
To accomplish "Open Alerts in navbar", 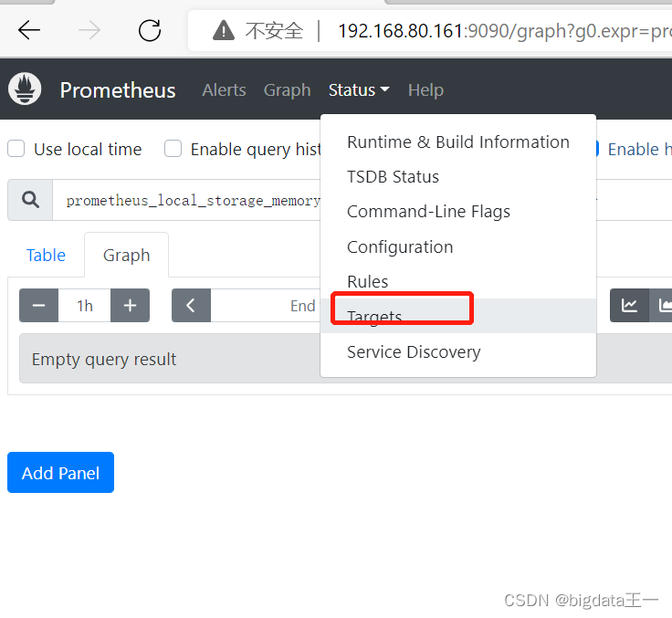I will pyautogui.click(x=224, y=90).
